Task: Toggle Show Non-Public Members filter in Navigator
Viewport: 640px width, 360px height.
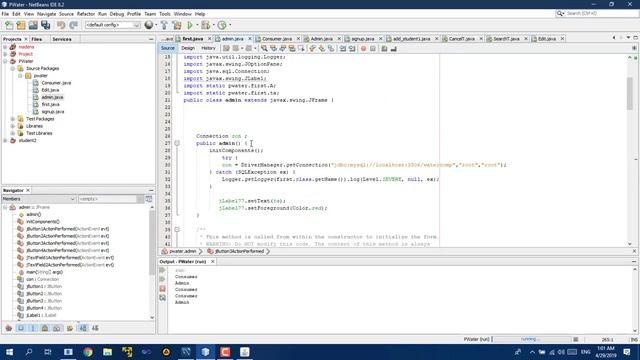Action: coord(45,328)
